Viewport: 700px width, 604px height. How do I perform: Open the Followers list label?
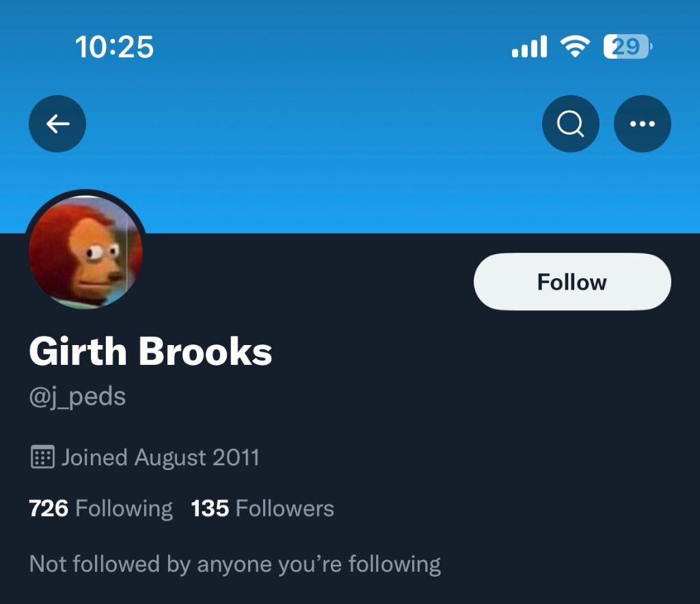(x=285, y=508)
